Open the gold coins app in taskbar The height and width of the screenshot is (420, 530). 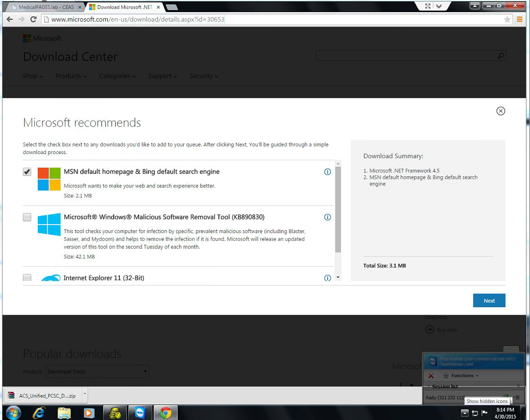(115, 413)
